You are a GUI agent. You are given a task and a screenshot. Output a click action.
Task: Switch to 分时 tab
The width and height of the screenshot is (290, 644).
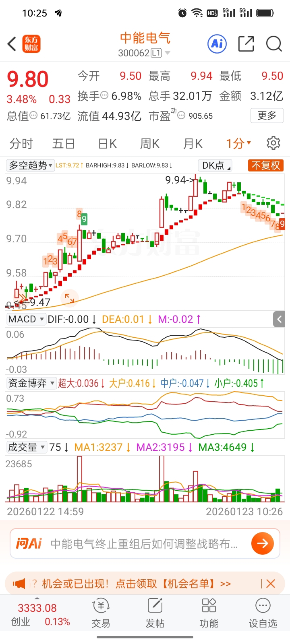click(x=21, y=143)
